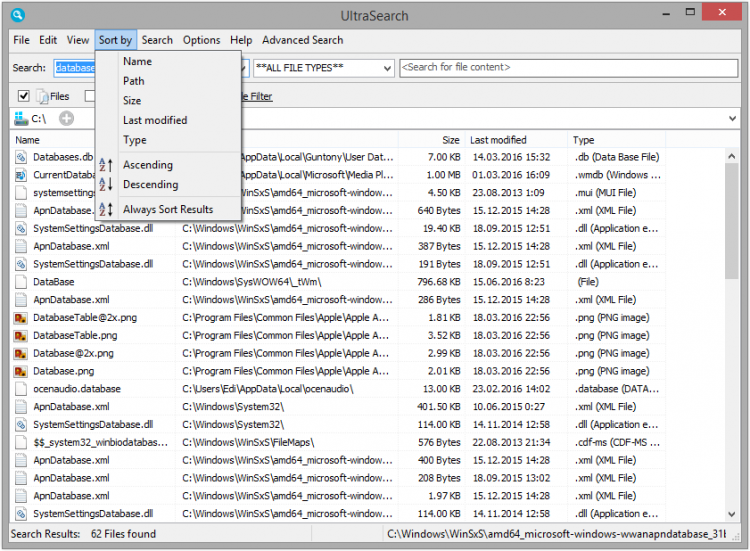Open the Help menu
750x551 pixels.
click(x=241, y=40)
